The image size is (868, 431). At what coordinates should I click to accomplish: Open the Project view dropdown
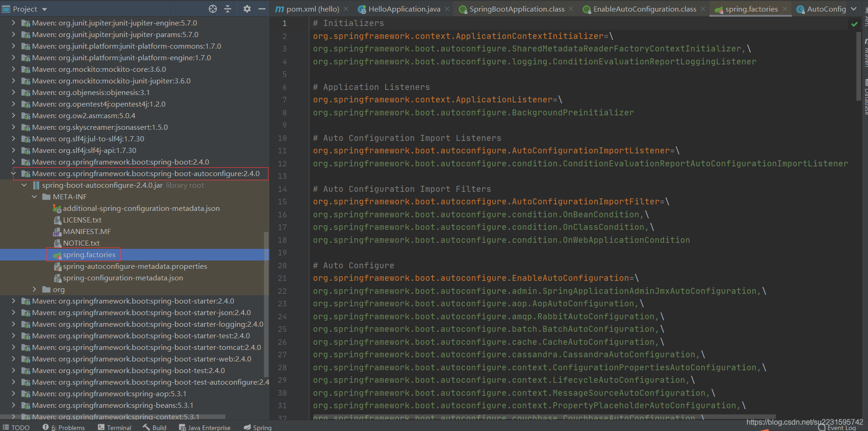pyautogui.click(x=45, y=9)
